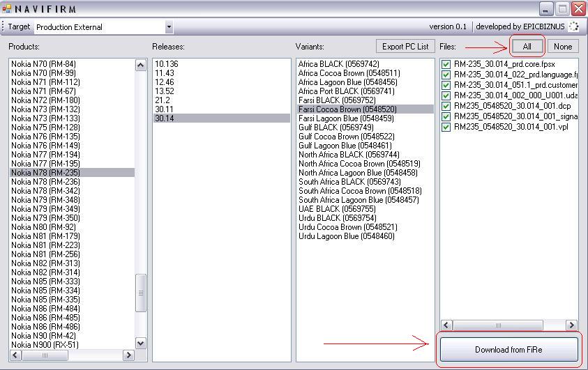Select Nokia N70 (RM-84) product
Image resolution: width=588 pixels, height=370 pixels.
(x=72, y=64)
